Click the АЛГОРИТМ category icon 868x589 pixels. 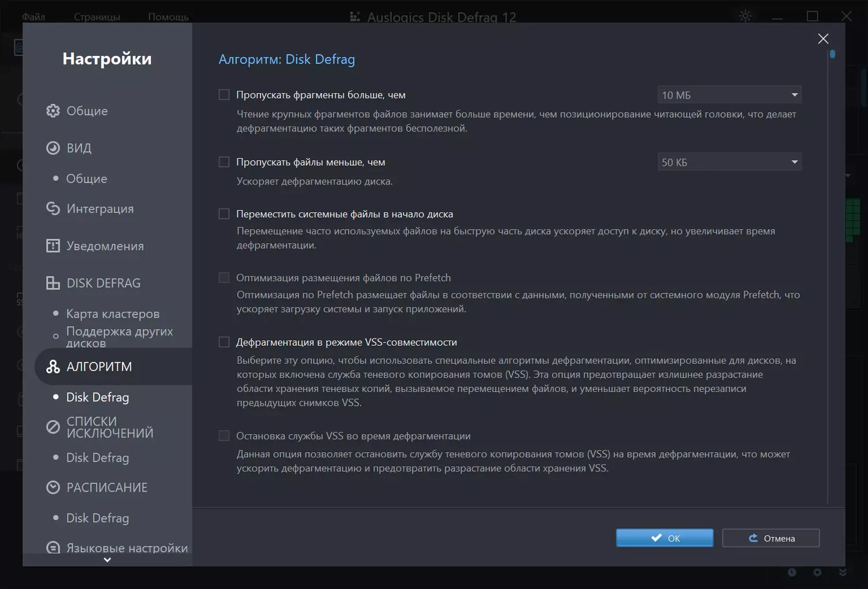[53, 367]
